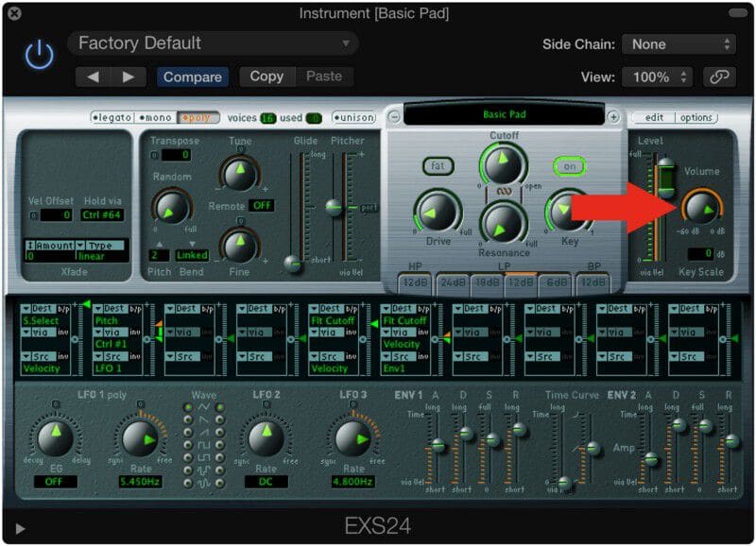Viewport: 756px width, 546px height.
Task: Enable legato mode
Action: (112, 117)
